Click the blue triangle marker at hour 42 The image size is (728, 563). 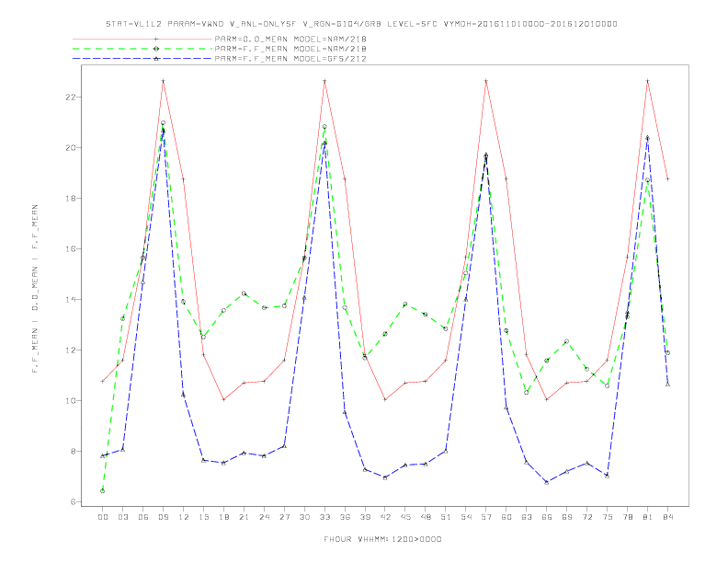click(385, 477)
